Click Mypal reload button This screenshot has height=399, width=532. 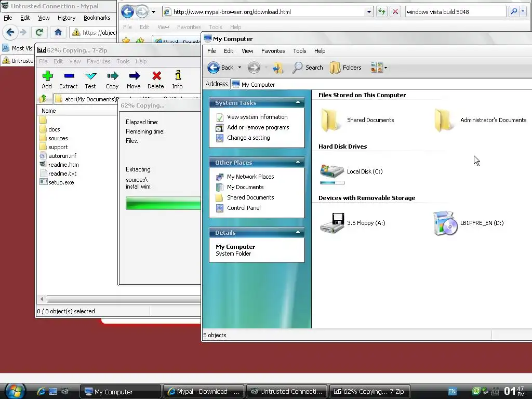[x=39, y=32]
